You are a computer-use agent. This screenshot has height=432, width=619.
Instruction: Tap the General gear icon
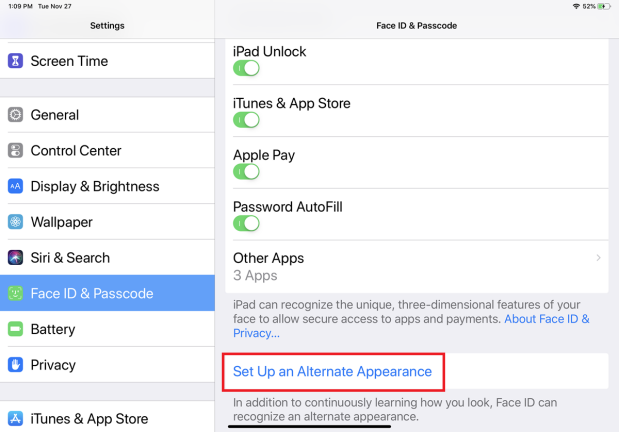[15, 115]
